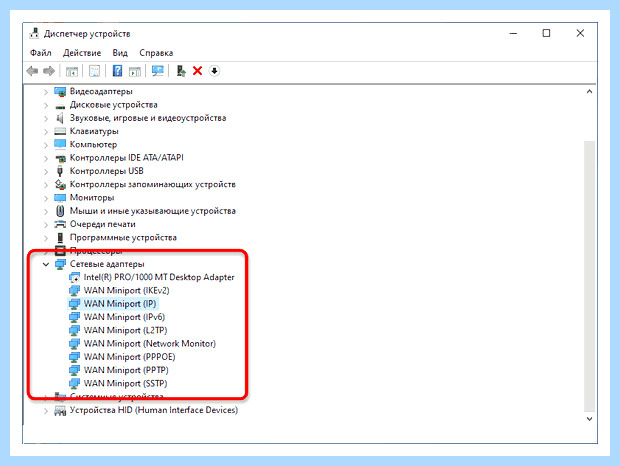The height and width of the screenshot is (466, 620).
Task: Expand the Контроллеры USB node
Action: click(46, 172)
